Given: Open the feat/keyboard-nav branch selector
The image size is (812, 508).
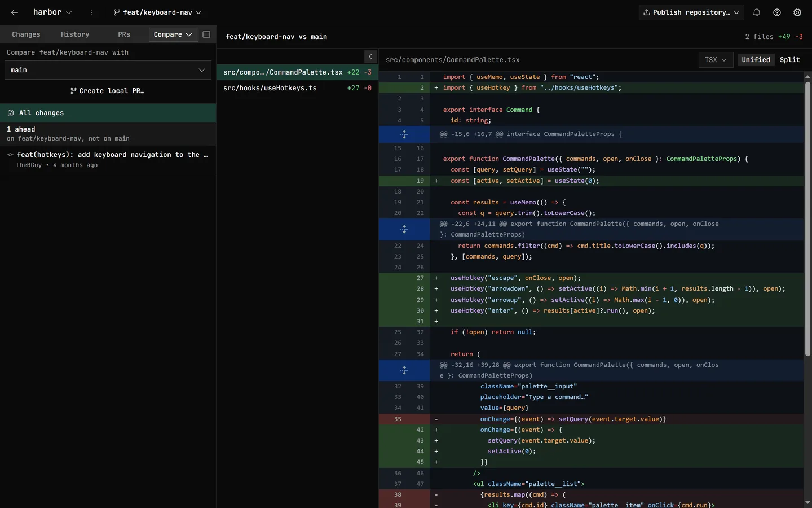Looking at the screenshot, I should tap(157, 12).
